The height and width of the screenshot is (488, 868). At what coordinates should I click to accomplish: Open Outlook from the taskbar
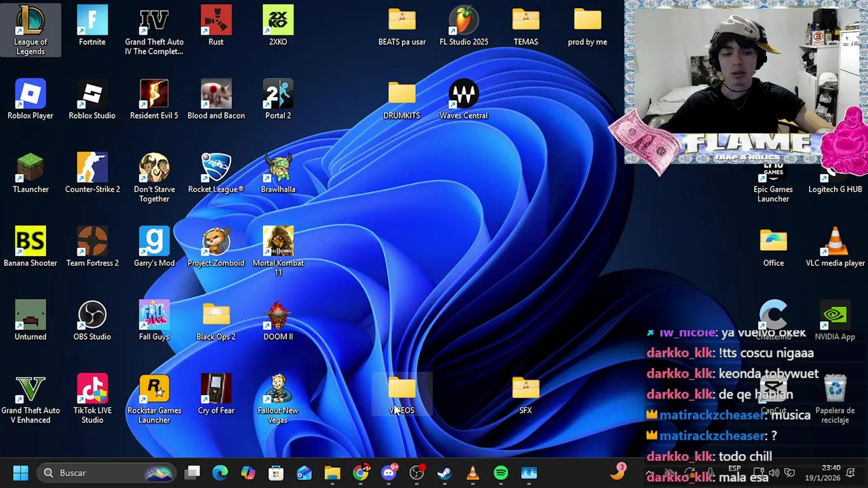coord(304,472)
